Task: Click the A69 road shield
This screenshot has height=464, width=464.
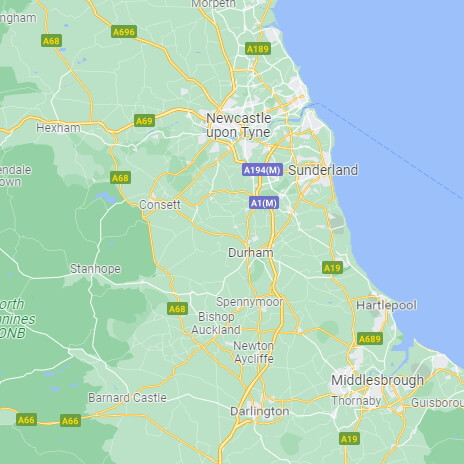Action: [144, 120]
